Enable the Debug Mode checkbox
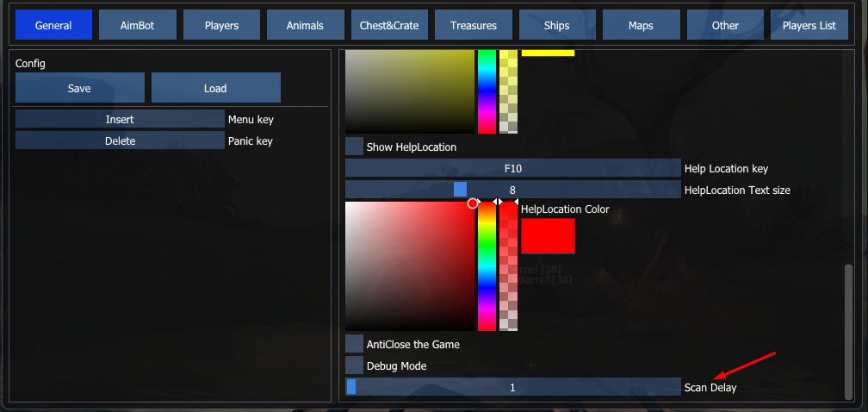The width and height of the screenshot is (868, 412). click(354, 365)
